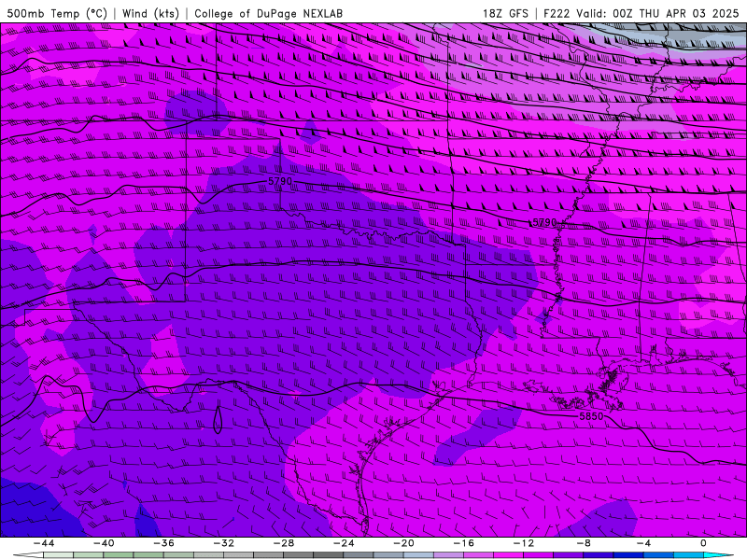Click the "500mb Temp (°C)" title text
Image resolution: width=747 pixels, height=560 pixels.
point(57,13)
